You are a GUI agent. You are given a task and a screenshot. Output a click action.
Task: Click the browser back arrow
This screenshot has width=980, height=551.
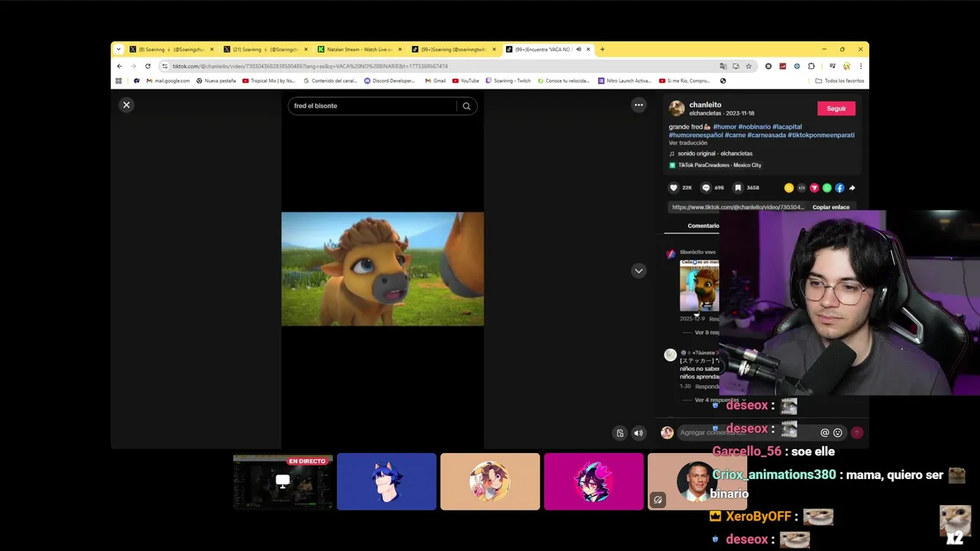(x=119, y=66)
